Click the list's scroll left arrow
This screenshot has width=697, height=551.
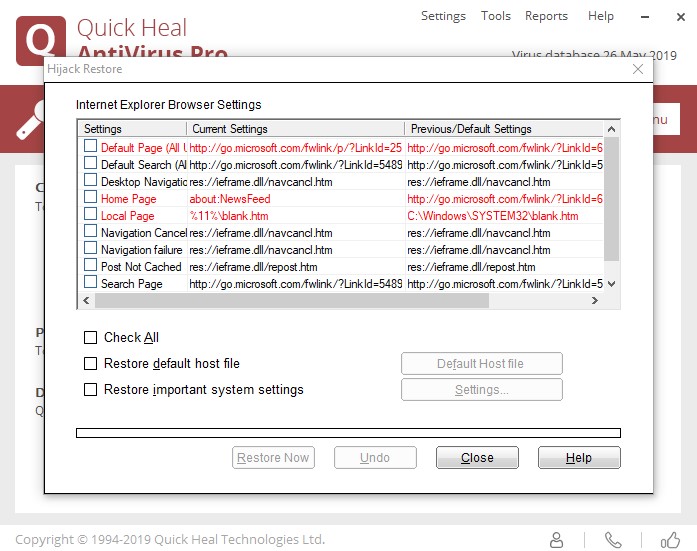tap(86, 300)
